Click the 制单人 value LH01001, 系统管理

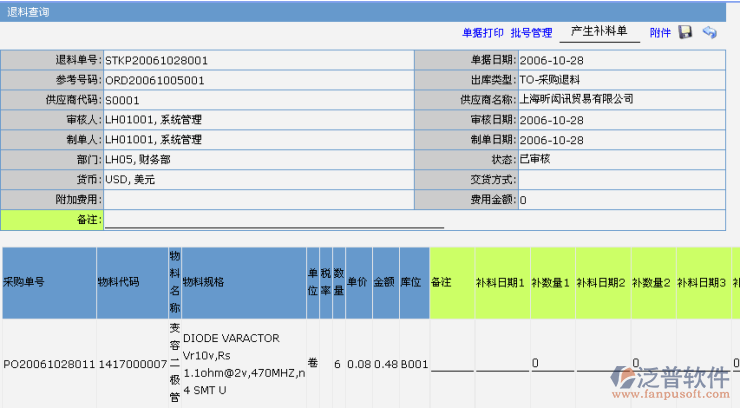pyautogui.click(x=153, y=140)
